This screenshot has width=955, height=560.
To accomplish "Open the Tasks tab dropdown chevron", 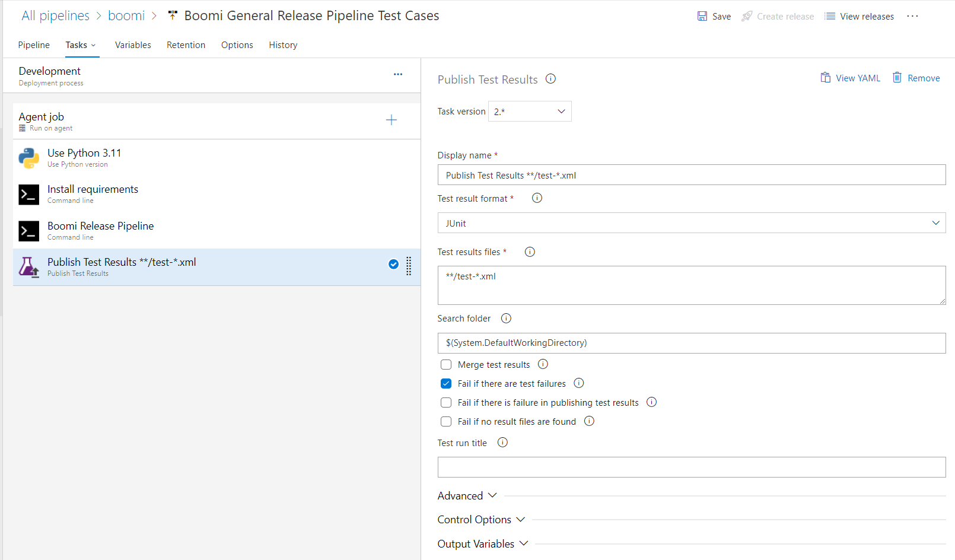I will 93,45.
